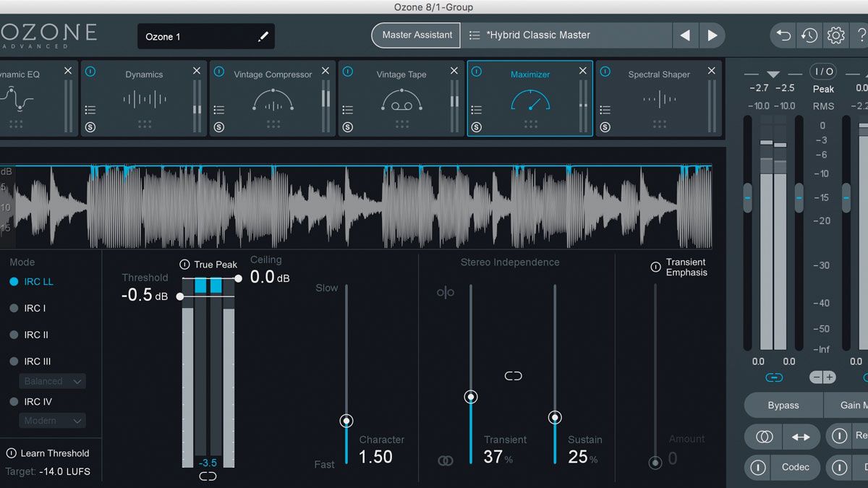This screenshot has width=868, height=488.
Task: Click the Vintage Compressor gauge icon
Action: coord(271,99)
